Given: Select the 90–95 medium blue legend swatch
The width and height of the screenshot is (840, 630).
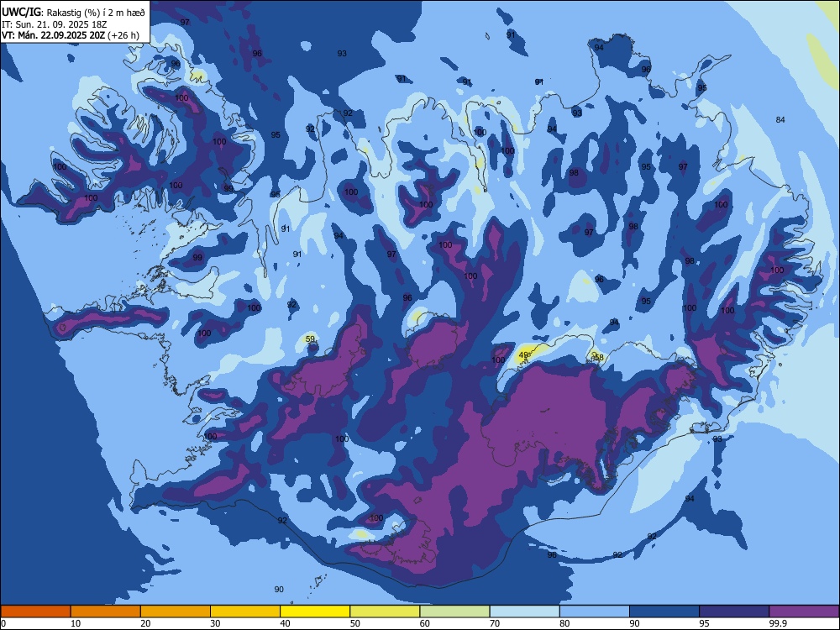Looking at the screenshot, I should [664, 612].
